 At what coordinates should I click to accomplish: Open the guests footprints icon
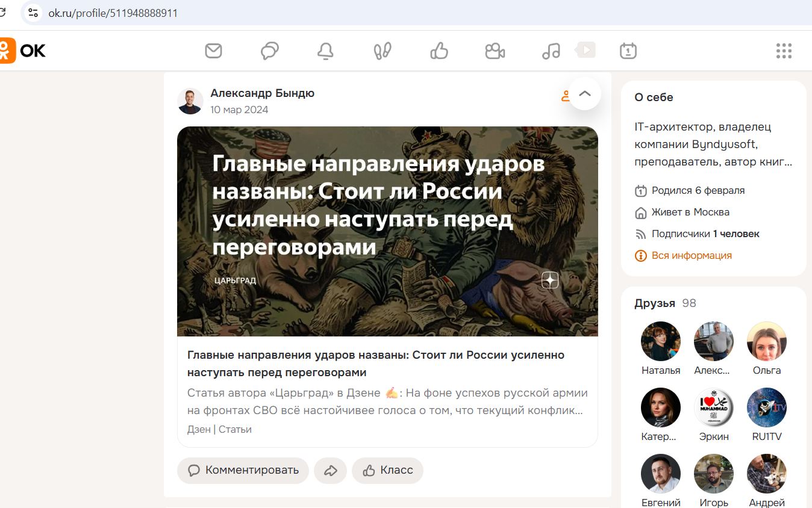click(x=383, y=51)
